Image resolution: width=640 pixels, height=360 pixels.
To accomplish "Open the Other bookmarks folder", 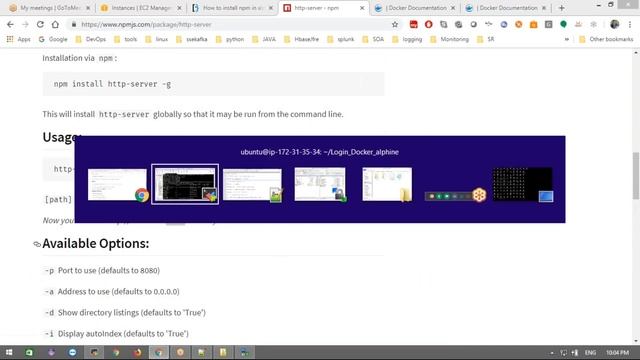I will coord(606,39).
